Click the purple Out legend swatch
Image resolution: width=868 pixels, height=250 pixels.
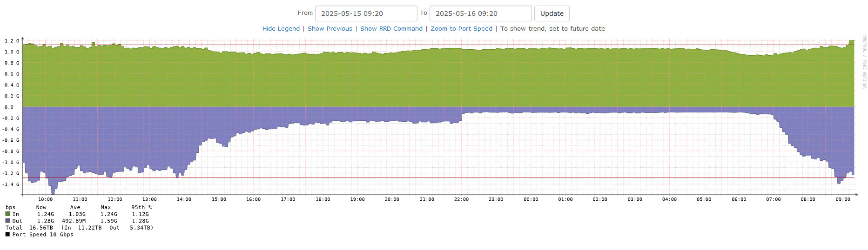(7, 221)
